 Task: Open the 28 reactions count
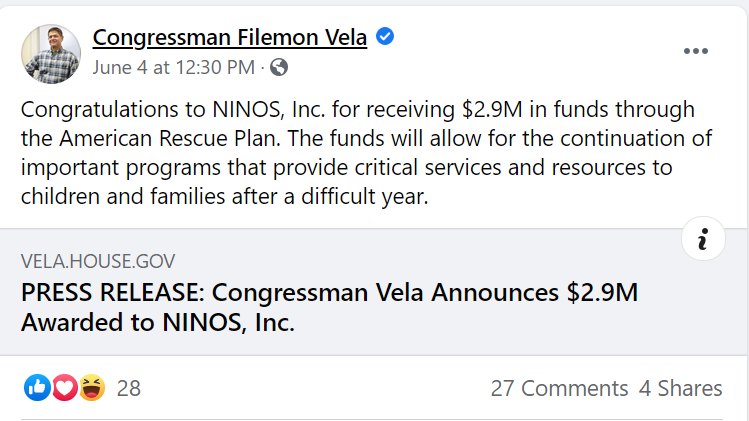pos(129,388)
